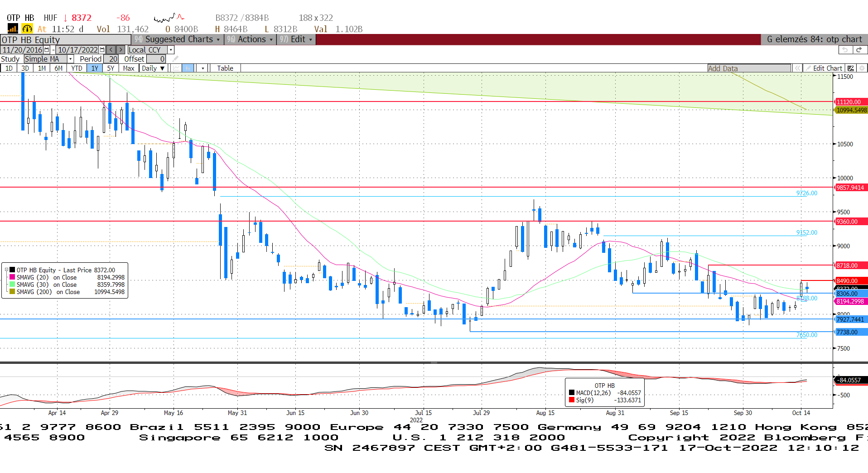The image size is (868, 473).
Task: Click the intraday sparkline chart in the header
Action: tap(169, 18)
